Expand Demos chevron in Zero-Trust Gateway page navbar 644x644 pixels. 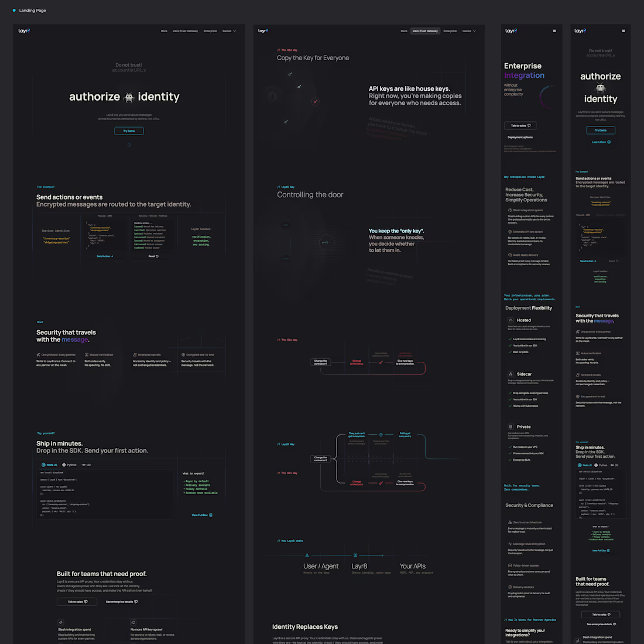point(474,31)
